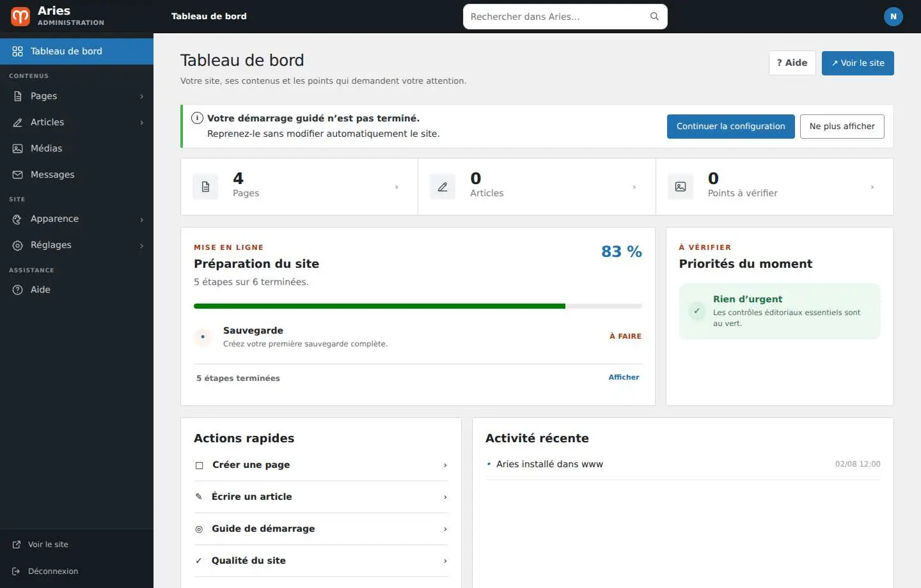
Task: Expand the Apparence submenu chevron
Action: [141, 220]
